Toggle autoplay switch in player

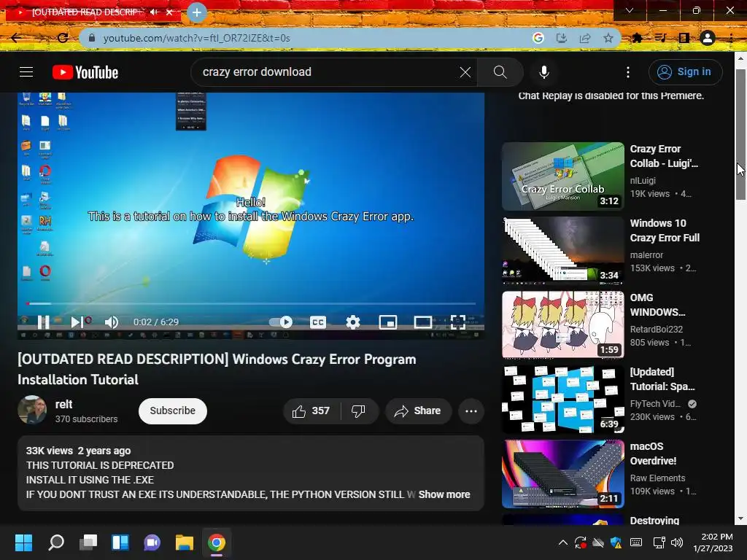click(x=281, y=322)
